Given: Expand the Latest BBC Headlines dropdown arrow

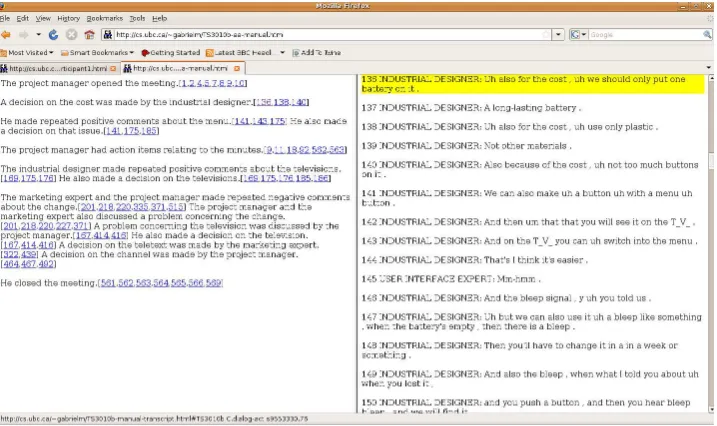Looking at the screenshot, I should (282, 53).
